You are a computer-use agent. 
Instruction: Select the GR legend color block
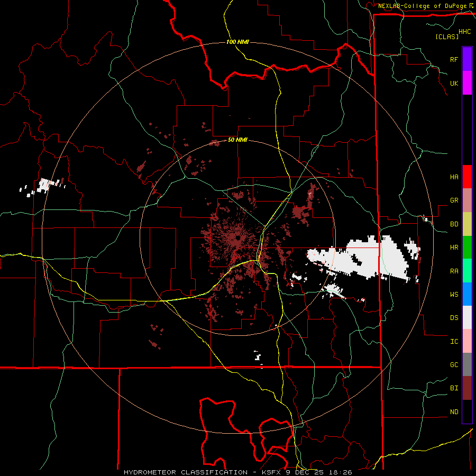pyautogui.click(x=467, y=200)
